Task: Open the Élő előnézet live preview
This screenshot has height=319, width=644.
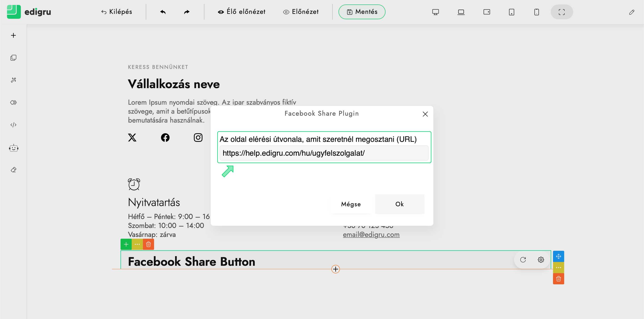Action: click(x=241, y=12)
